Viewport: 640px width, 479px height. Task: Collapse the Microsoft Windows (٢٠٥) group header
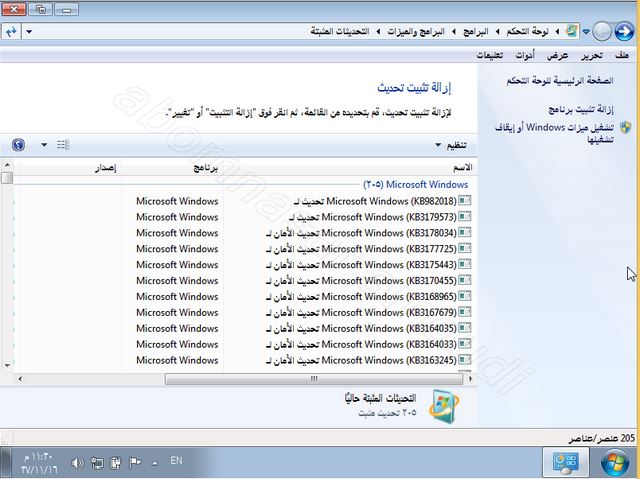(x=416, y=184)
